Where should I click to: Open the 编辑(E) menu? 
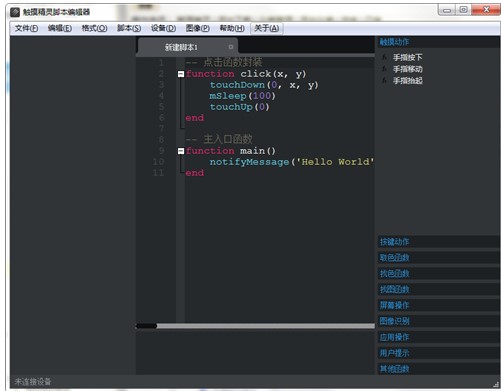[x=60, y=28]
